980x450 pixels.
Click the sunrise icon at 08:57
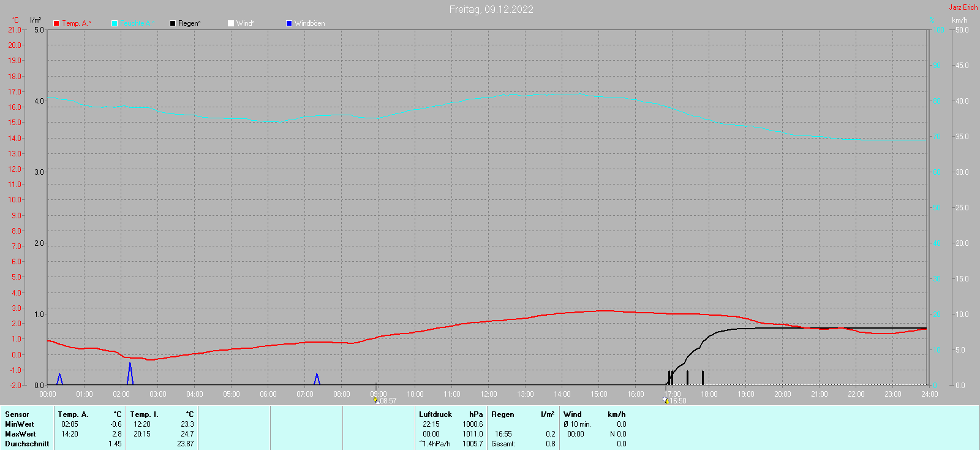(376, 400)
